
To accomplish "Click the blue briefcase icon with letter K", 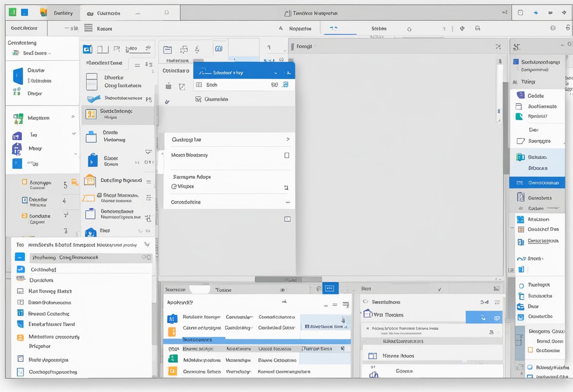I will pyautogui.click(x=93, y=159).
